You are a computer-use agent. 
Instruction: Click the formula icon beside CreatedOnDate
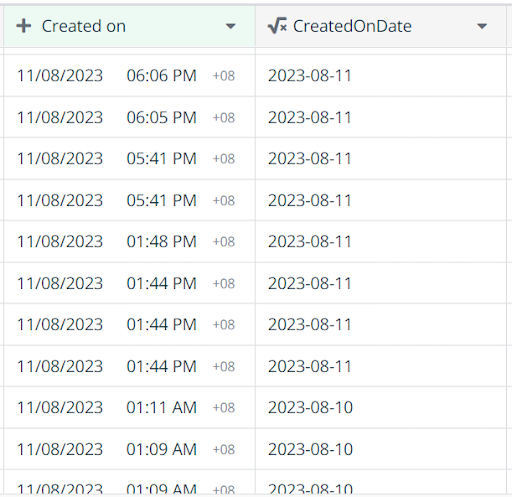pyautogui.click(x=277, y=26)
